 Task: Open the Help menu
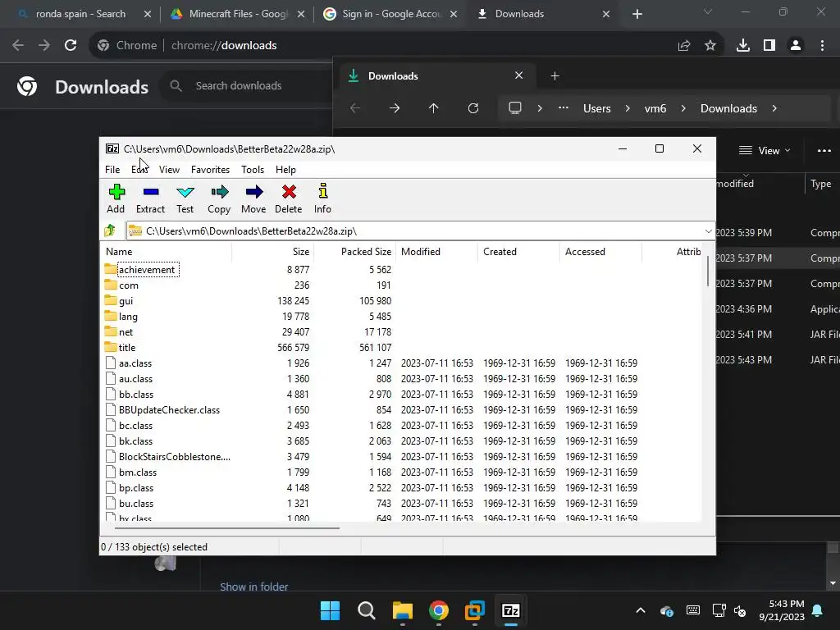[x=285, y=169]
